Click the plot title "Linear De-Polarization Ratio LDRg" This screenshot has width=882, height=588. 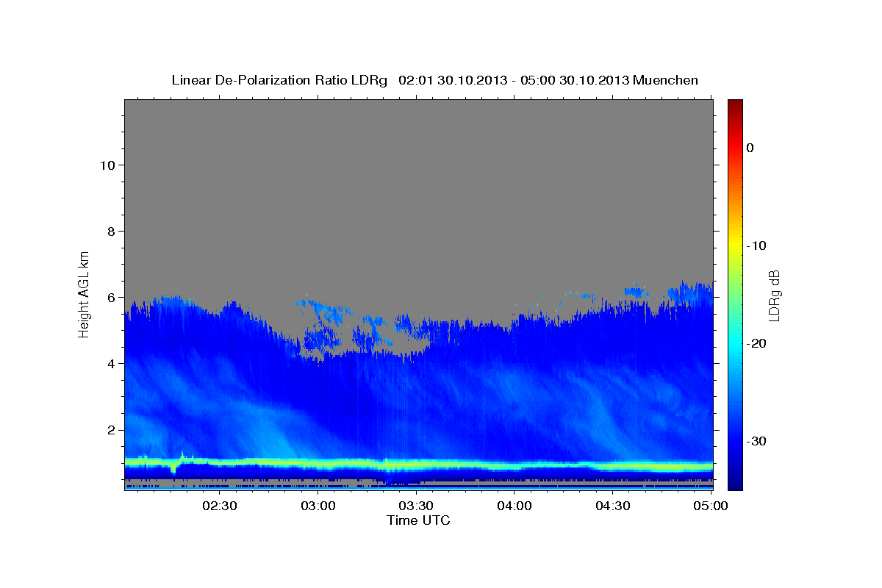[279, 80]
